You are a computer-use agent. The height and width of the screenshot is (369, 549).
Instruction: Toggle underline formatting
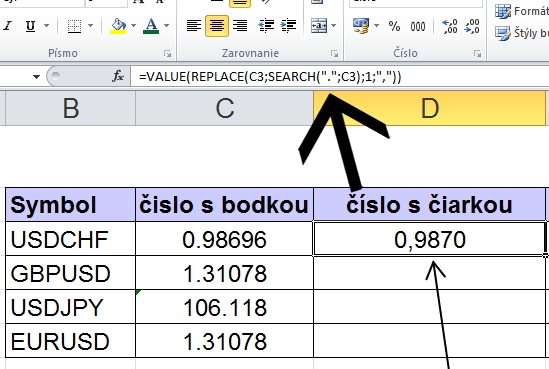click(x=31, y=26)
